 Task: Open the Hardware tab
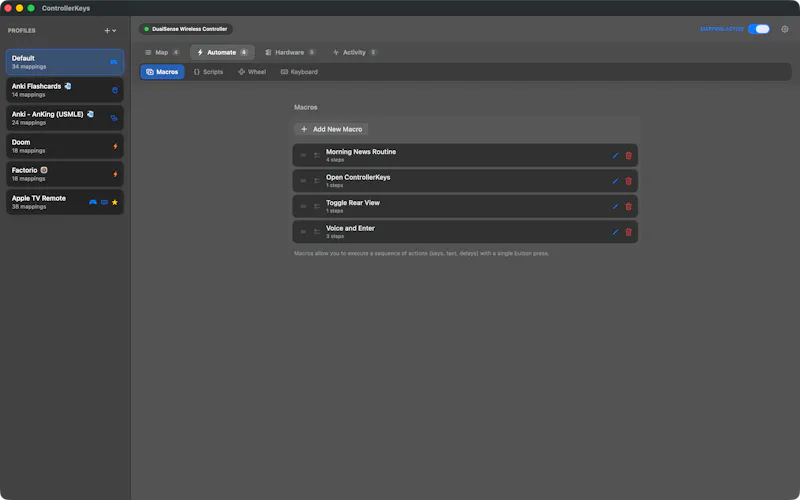tap(290, 52)
